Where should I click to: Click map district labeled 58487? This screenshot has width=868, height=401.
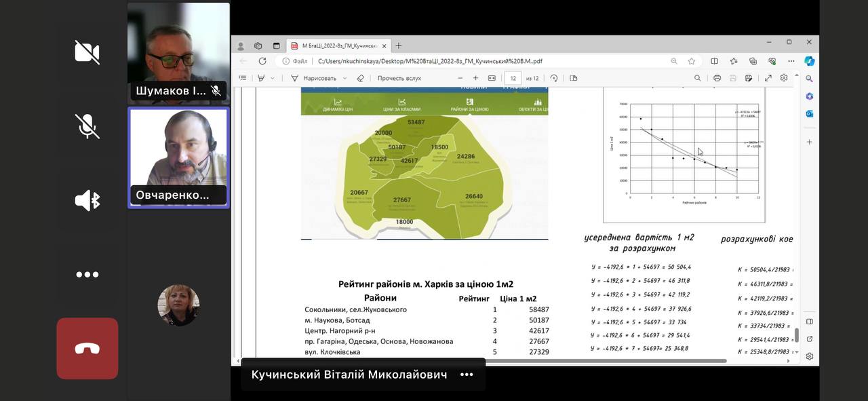pos(416,122)
